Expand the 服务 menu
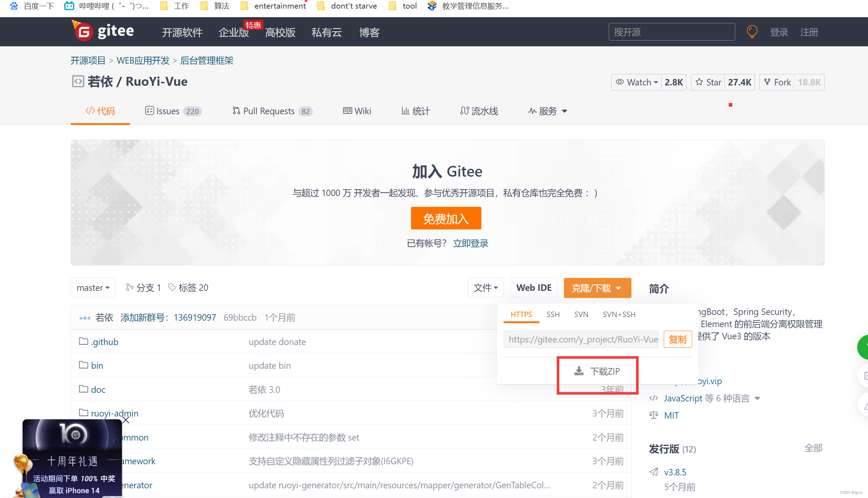 [x=547, y=111]
